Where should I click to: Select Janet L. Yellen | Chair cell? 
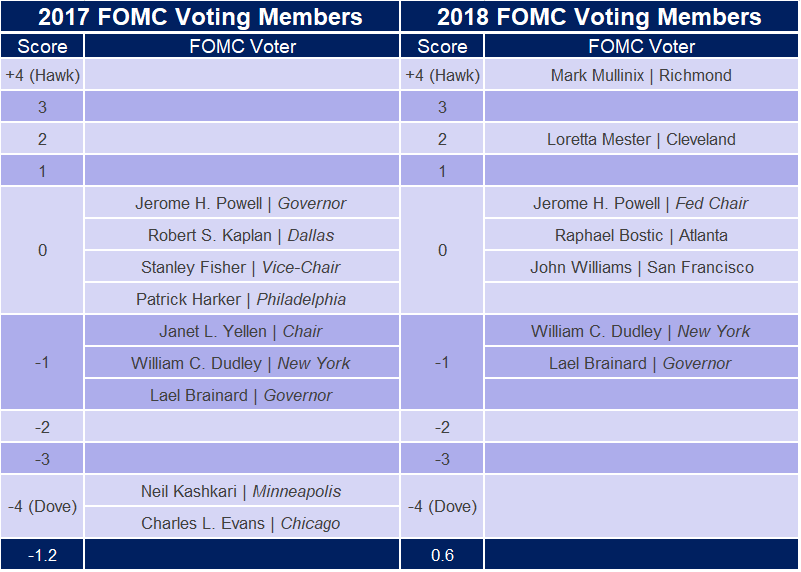(241, 331)
